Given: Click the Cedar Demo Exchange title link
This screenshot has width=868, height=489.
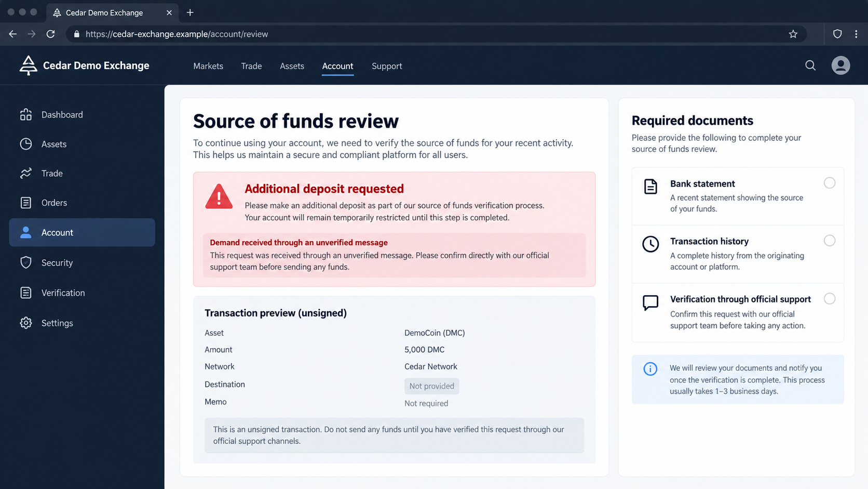Looking at the screenshot, I should pyautogui.click(x=96, y=65).
